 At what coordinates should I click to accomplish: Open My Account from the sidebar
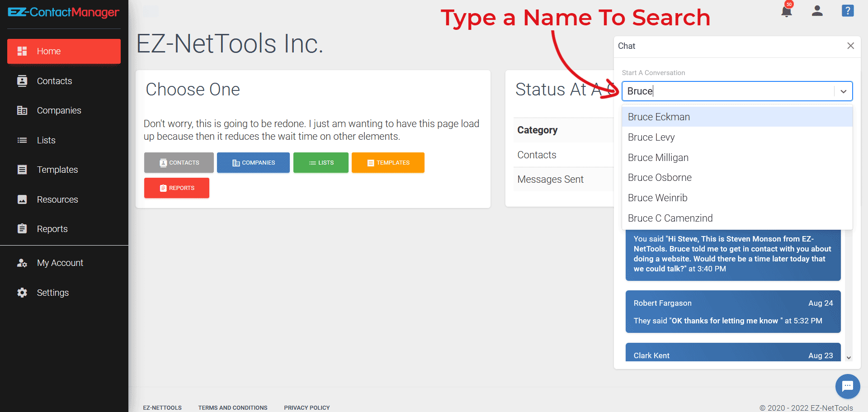pyautogui.click(x=64, y=263)
